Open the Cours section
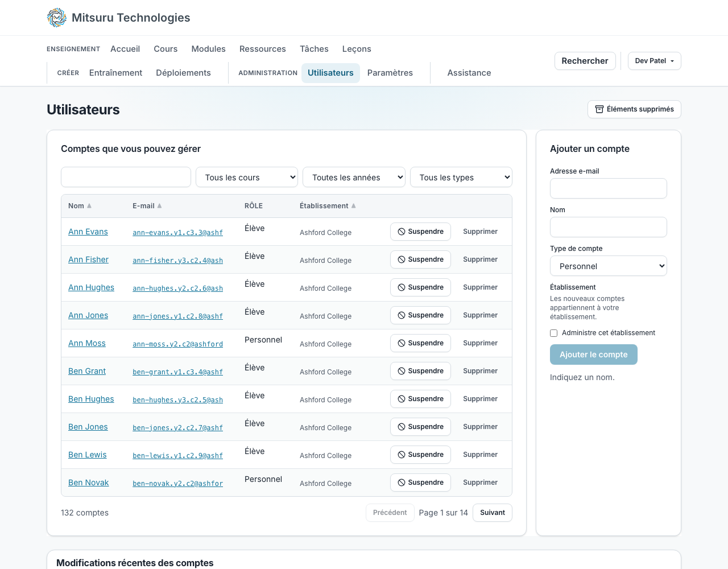 pyautogui.click(x=166, y=49)
